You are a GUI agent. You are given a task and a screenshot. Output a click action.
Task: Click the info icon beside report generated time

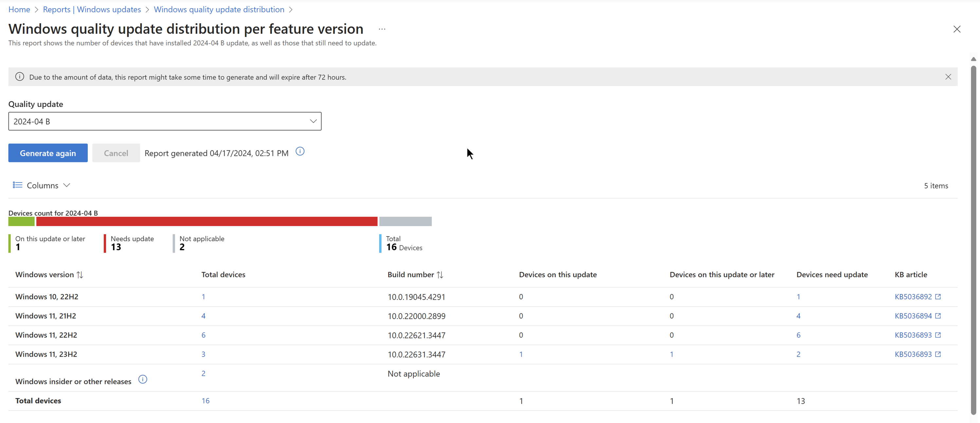(x=300, y=152)
